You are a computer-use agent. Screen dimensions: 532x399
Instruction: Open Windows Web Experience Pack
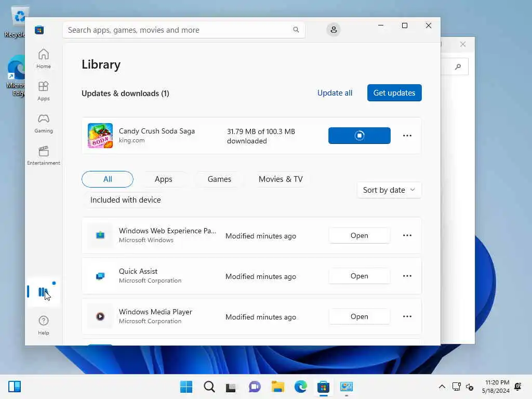pos(360,235)
